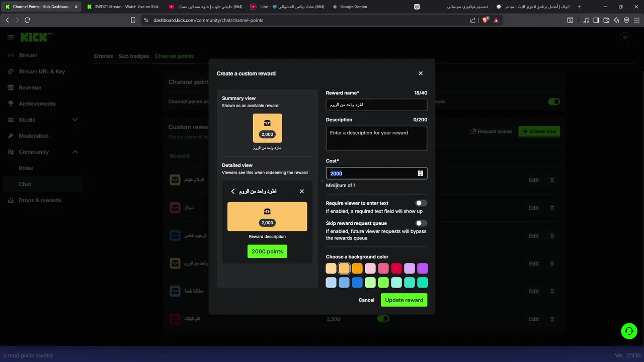Click the Summary view reward thumbnail
644x362 pixels.
coord(267,128)
